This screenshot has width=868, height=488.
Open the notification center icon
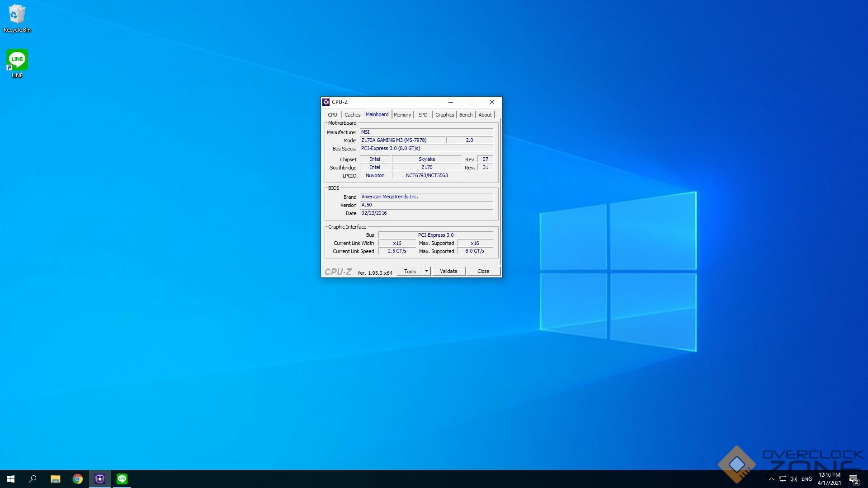tap(854, 479)
